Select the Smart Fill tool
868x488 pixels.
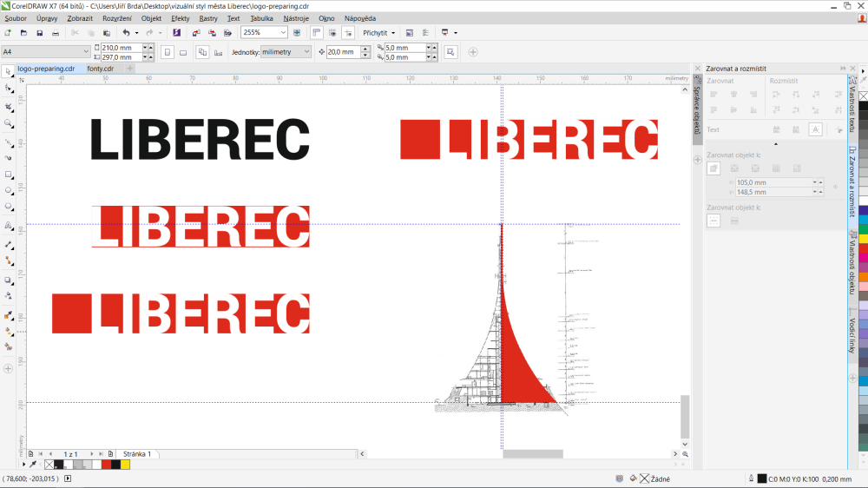(9, 347)
